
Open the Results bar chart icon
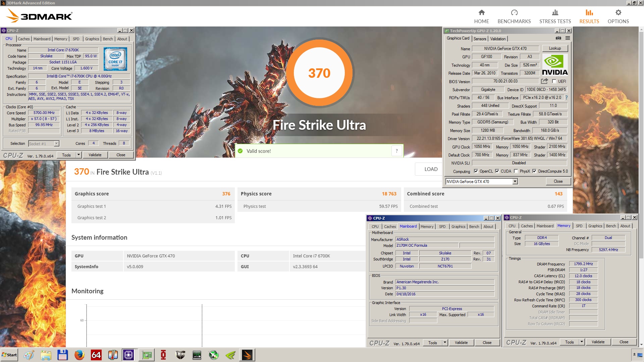coord(589,13)
